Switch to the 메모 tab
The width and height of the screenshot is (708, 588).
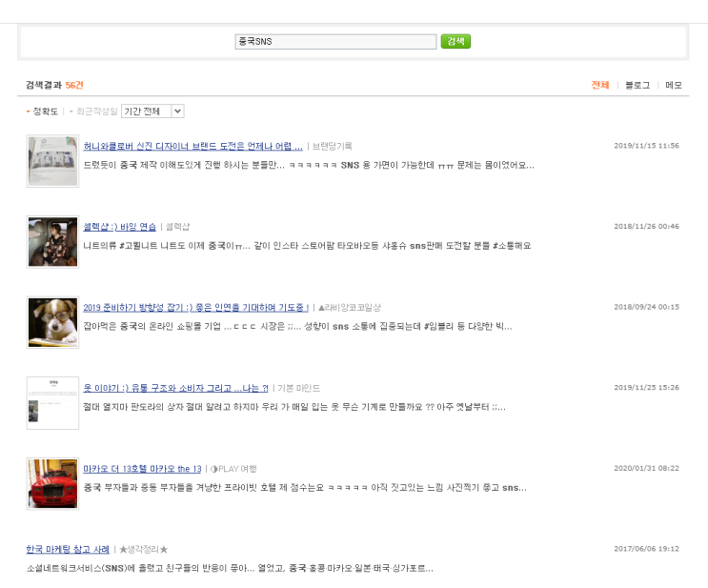point(674,85)
